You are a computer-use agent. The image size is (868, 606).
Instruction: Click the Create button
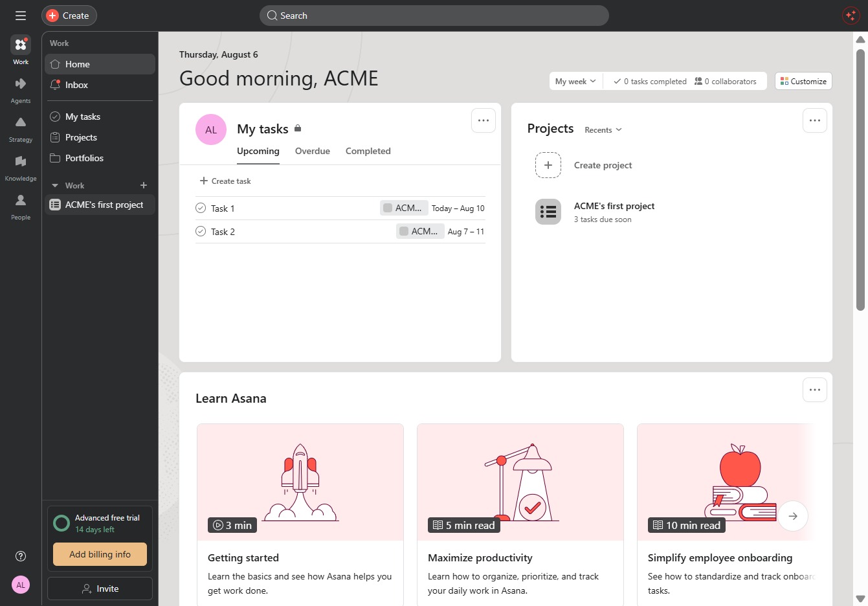(x=69, y=16)
